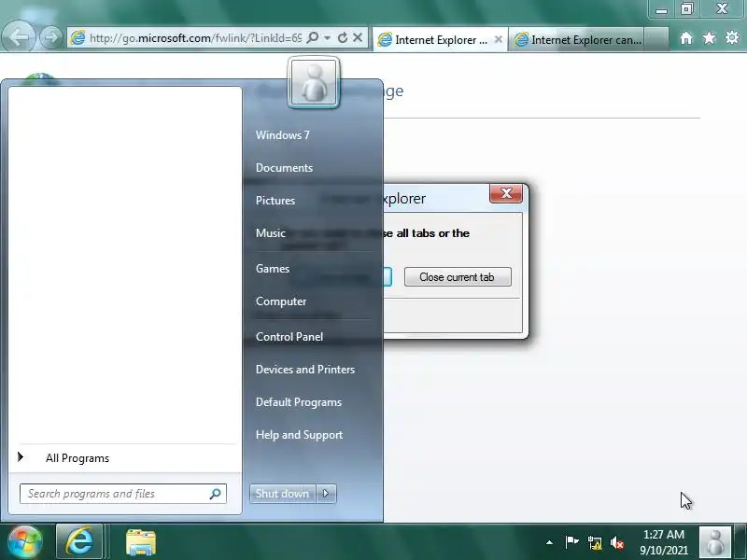Viewport: 747px width, 560px height.
Task: Open the Tools gear menu
Action: (x=732, y=37)
